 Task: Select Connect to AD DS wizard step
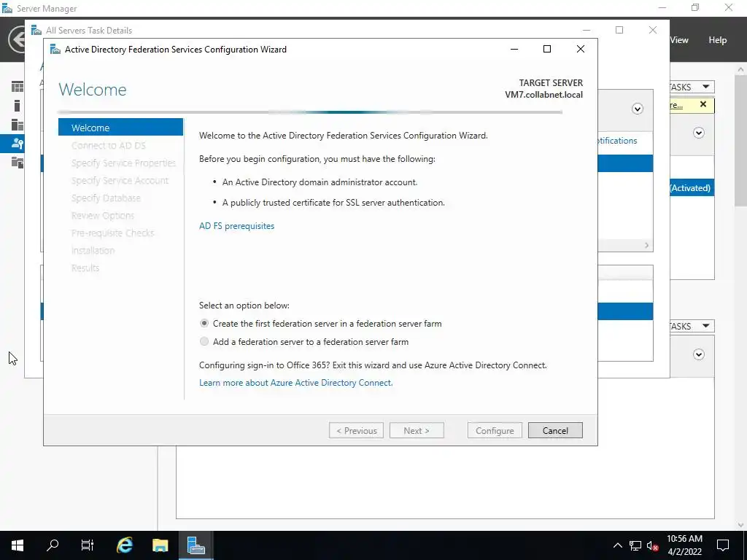point(109,145)
